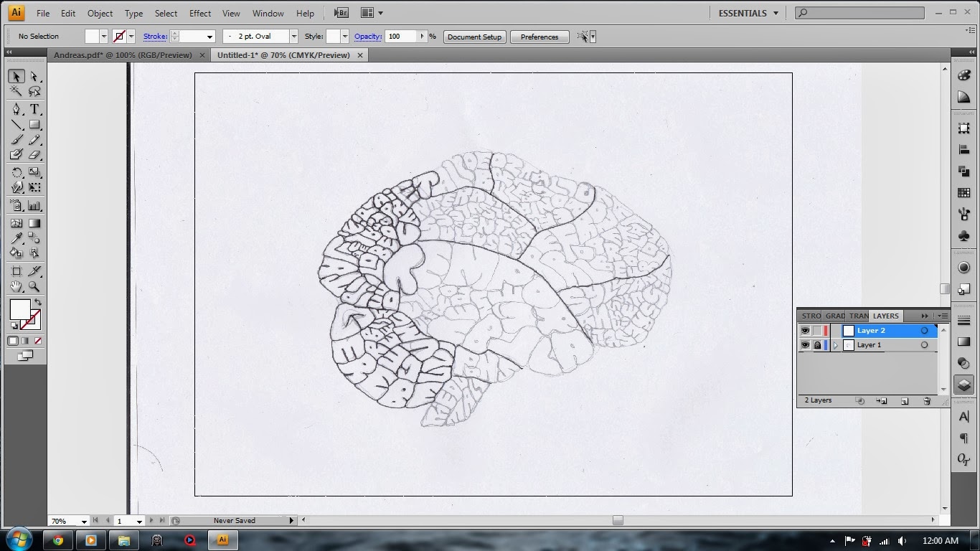Image resolution: width=980 pixels, height=551 pixels.
Task: Expand Layer 1 disclosure triangle
Action: [x=836, y=345]
